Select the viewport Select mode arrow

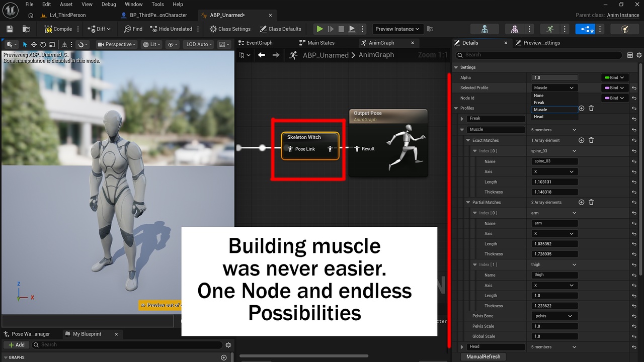[x=25, y=45]
